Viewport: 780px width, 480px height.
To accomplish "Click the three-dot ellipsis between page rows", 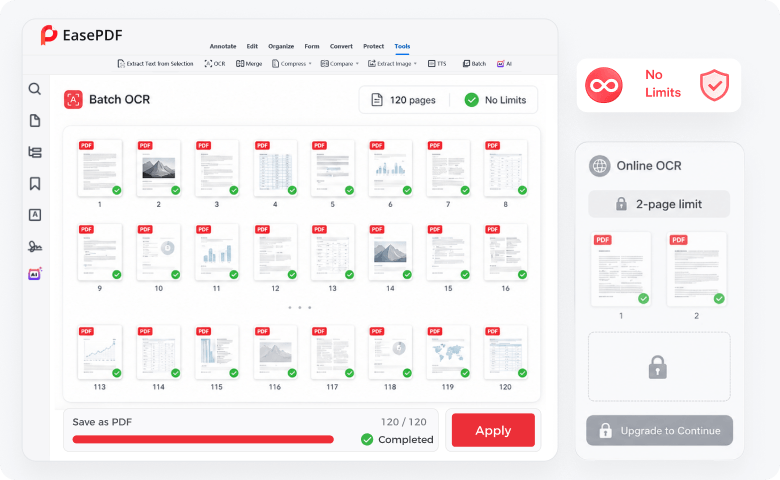I will pos(300,307).
